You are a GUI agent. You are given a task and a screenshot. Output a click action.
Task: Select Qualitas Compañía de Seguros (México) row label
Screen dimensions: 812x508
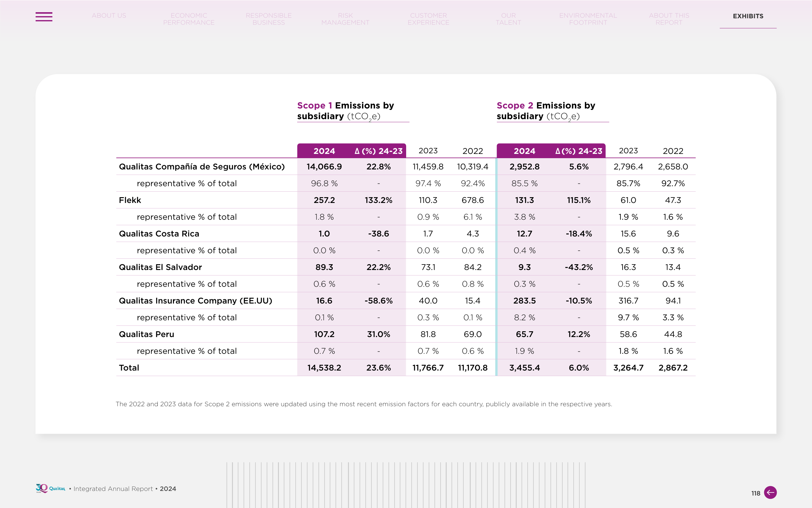[202, 167]
